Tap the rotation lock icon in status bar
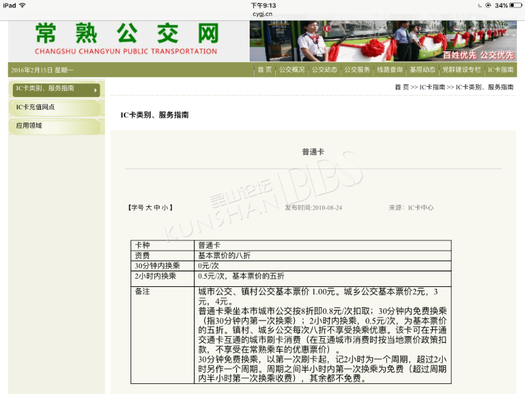525x394 pixels. pyautogui.click(x=488, y=5)
